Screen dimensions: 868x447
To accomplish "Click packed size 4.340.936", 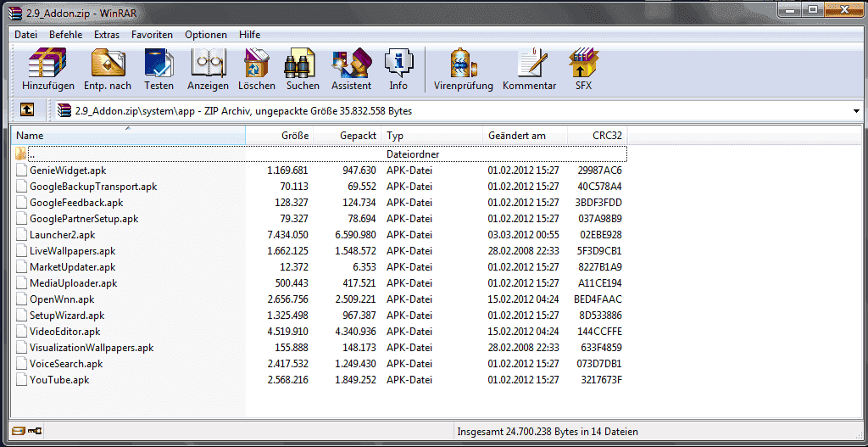I will (x=355, y=332).
